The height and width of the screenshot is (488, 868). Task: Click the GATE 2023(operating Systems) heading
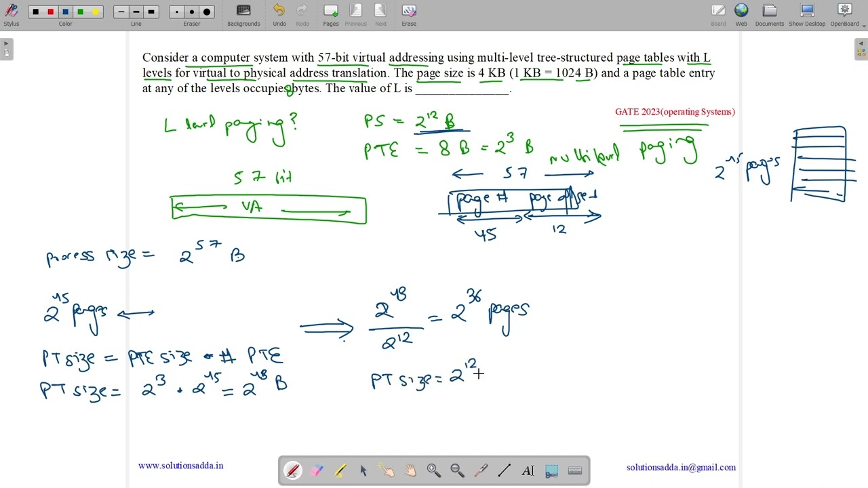pyautogui.click(x=675, y=112)
